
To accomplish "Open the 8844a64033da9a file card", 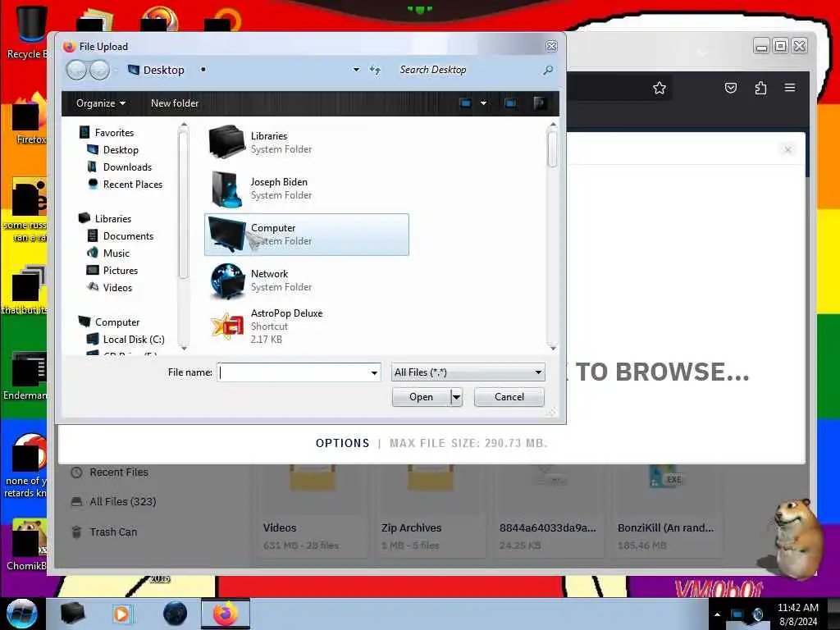I will pos(549,511).
